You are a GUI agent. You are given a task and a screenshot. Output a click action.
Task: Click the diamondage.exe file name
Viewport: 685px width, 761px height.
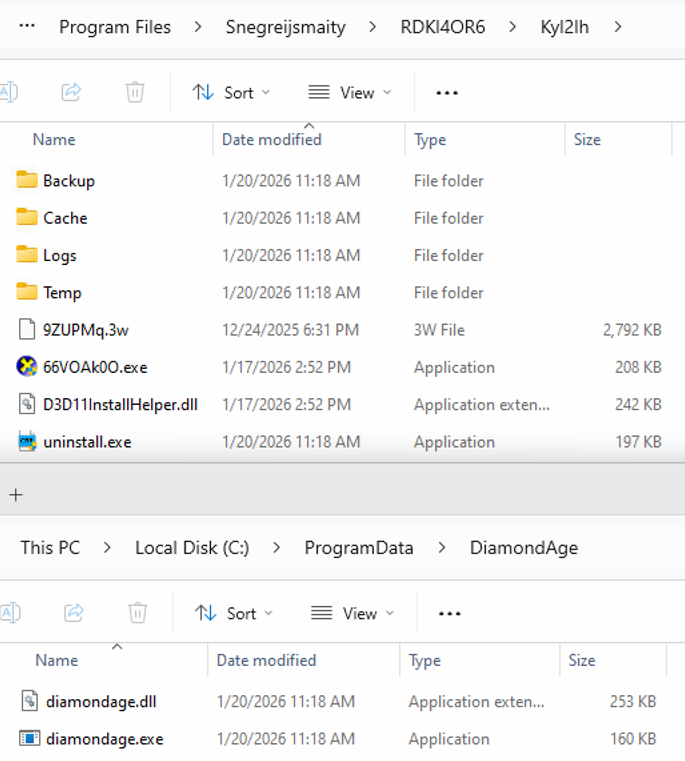pyautogui.click(x=105, y=739)
